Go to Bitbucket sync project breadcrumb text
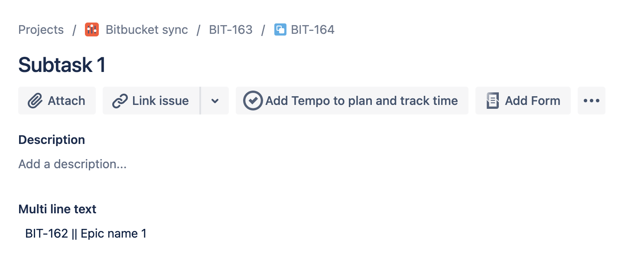 [x=147, y=29]
